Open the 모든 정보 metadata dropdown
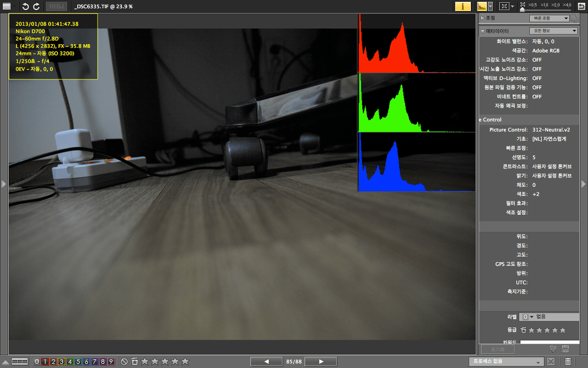 pyautogui.click(x=553, y=31)
